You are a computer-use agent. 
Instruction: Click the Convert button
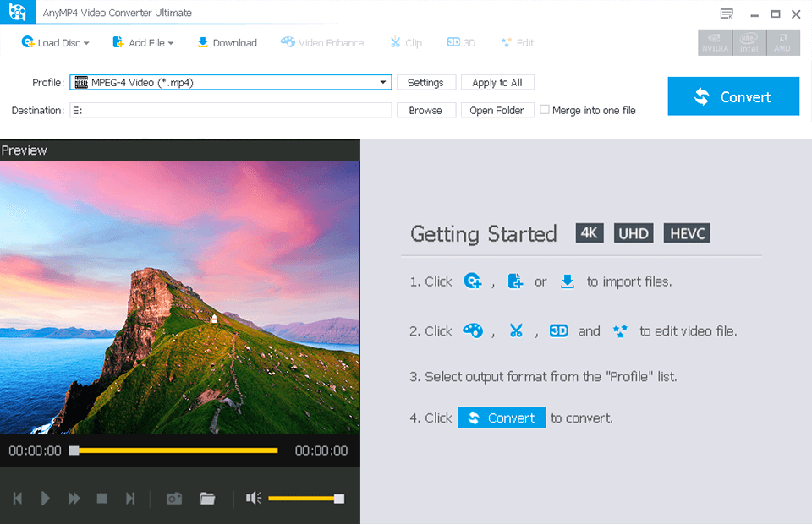pos(732,96)
